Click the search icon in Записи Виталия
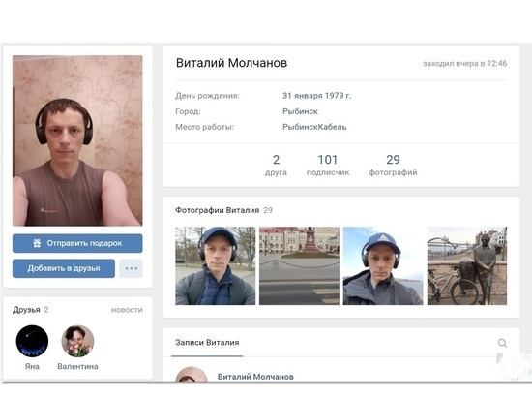 (502, 343)
